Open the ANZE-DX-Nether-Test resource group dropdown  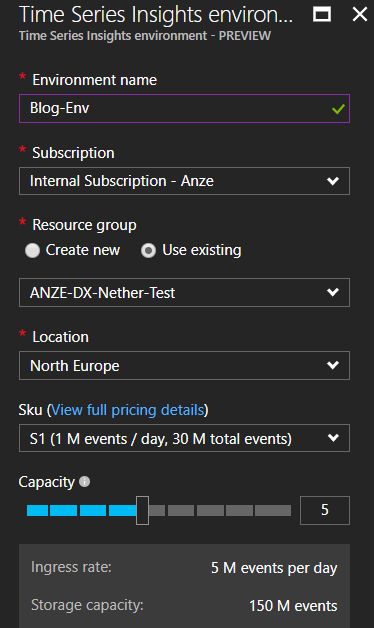coord(184,292)
